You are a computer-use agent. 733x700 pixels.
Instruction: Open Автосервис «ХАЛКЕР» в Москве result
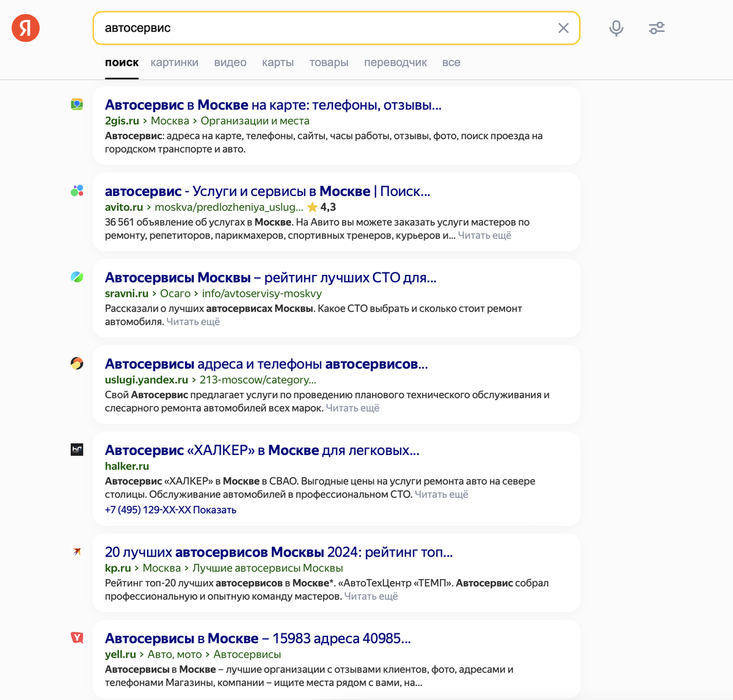pos(262,450)
